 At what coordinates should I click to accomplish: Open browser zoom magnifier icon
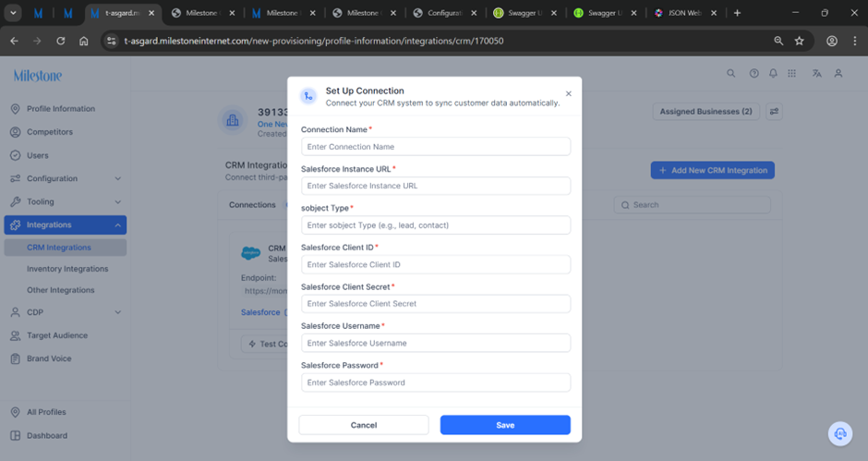tap(778, 41)
